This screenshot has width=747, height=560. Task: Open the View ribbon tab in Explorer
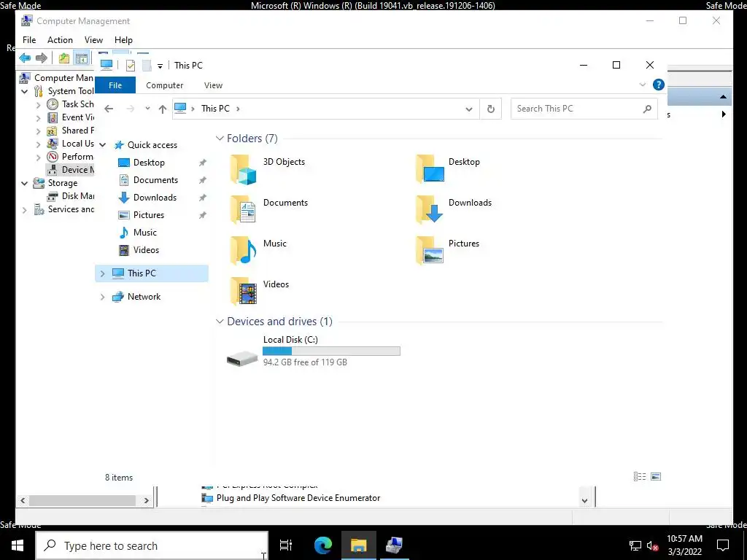[213, 85]
